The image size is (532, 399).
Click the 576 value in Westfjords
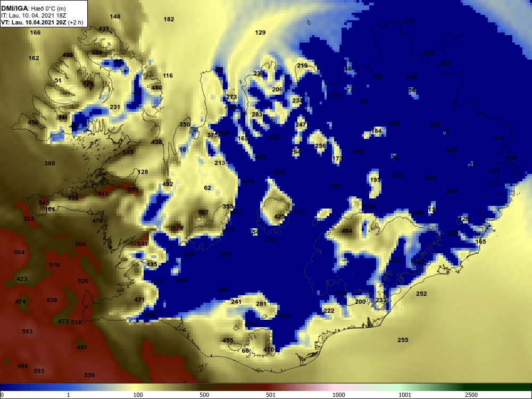coord(88,84)
